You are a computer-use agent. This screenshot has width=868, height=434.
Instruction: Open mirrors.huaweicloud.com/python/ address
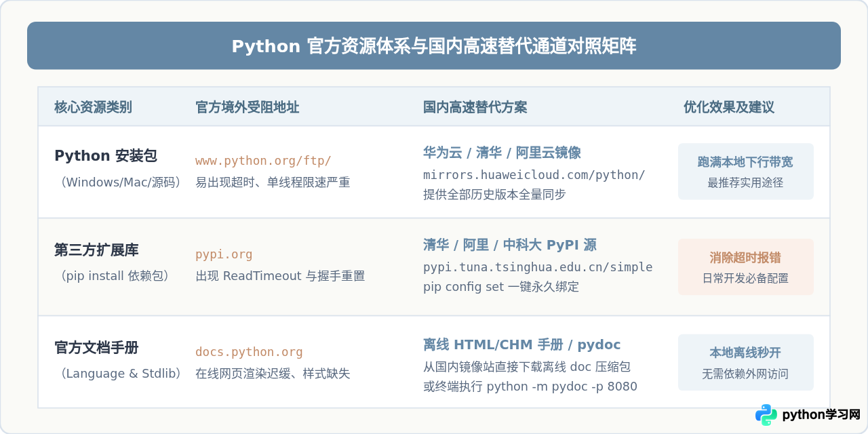click(x=534, y=175)
